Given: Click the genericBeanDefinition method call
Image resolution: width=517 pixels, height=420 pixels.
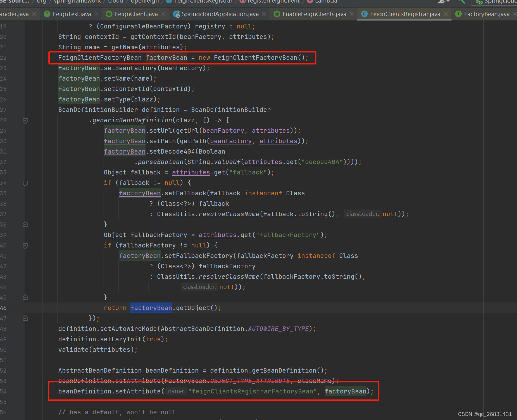Looking at the screenshot, I should 132,120.
